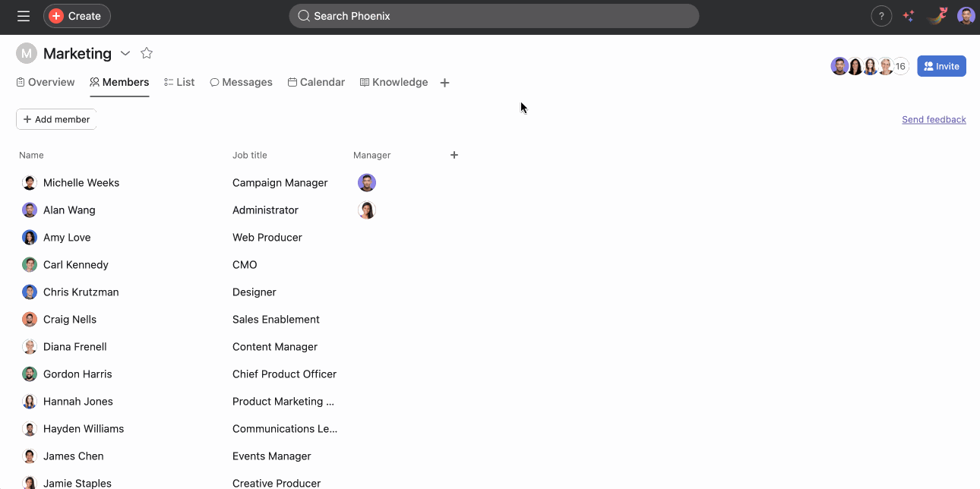The height and width of the screenshot is (489, 980).
Task: Go to the Knowledge tab
Action: pos(394,82)
